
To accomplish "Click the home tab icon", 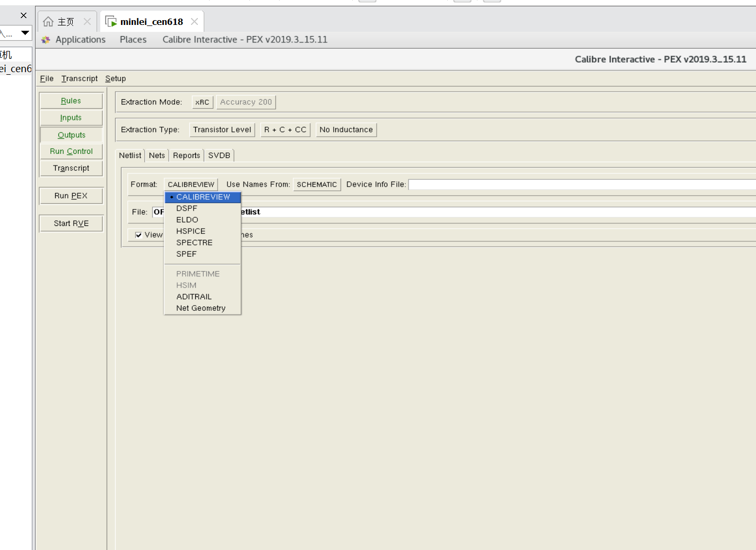I will [48, 22].
